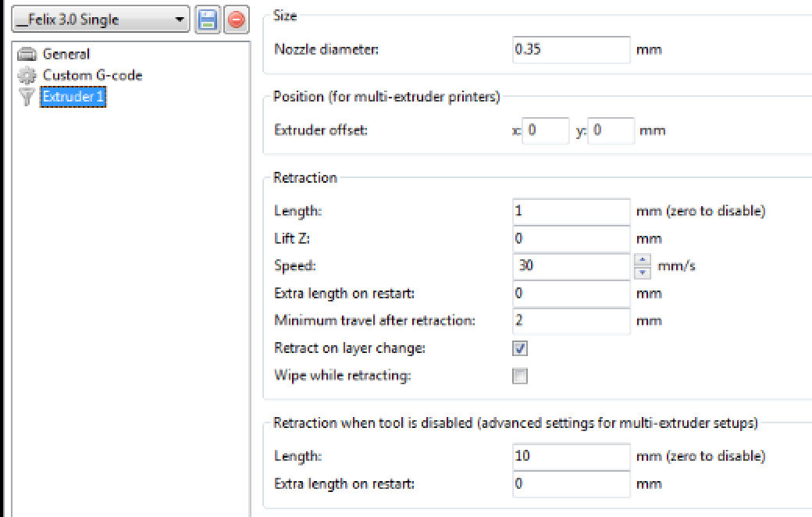Select Extruder 1 in the sidebar

tap(73, 98)
